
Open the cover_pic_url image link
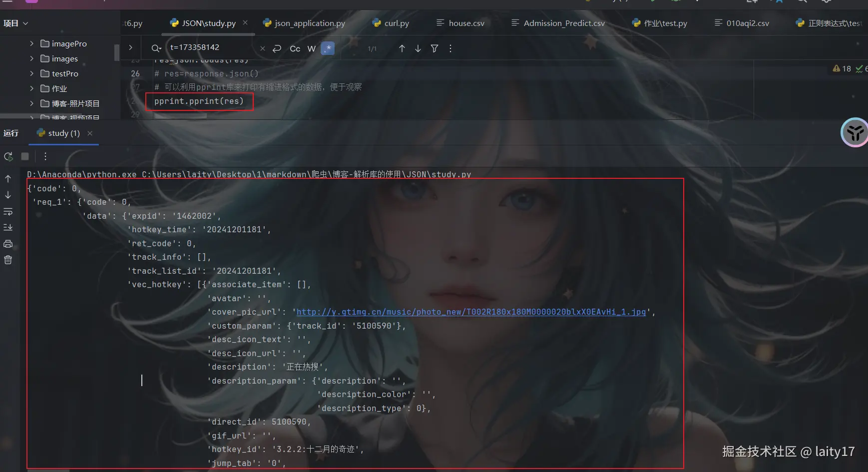pyautogui.click(x=471, y=312)
